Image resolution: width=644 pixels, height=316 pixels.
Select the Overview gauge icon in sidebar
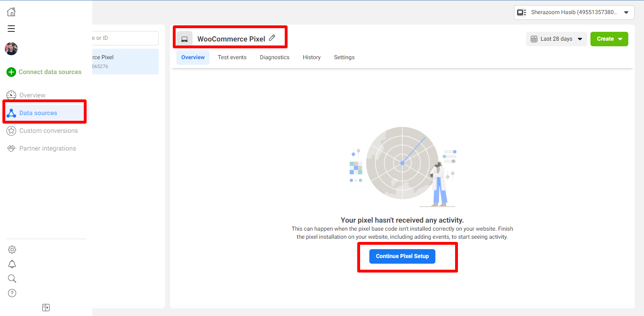(x=11, y=95)
